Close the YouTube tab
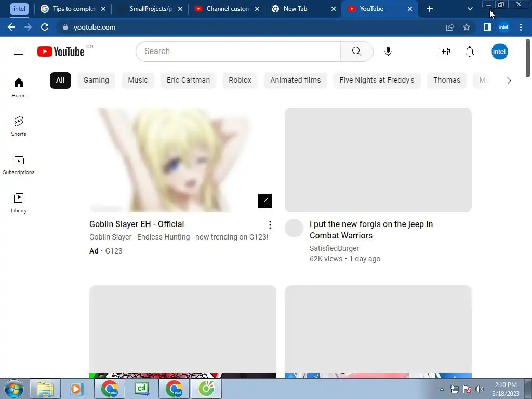This screenshot has height=399, width=532. pos(410,9)
